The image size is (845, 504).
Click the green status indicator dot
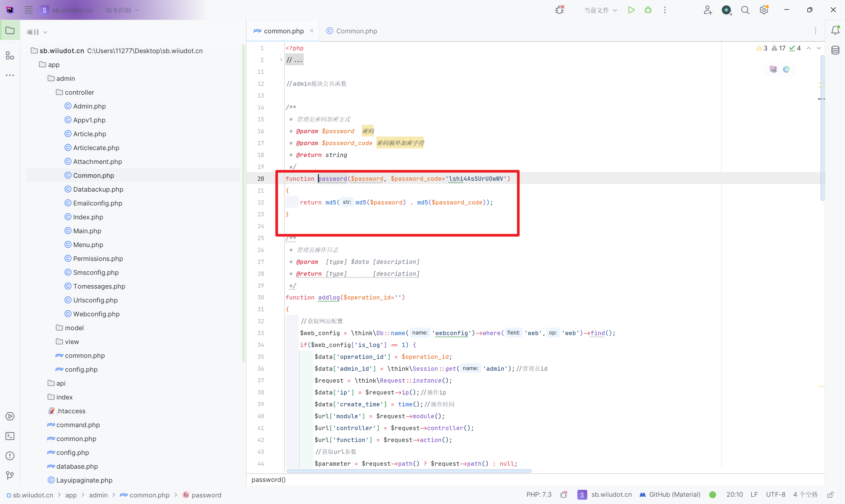coord(713,495)
